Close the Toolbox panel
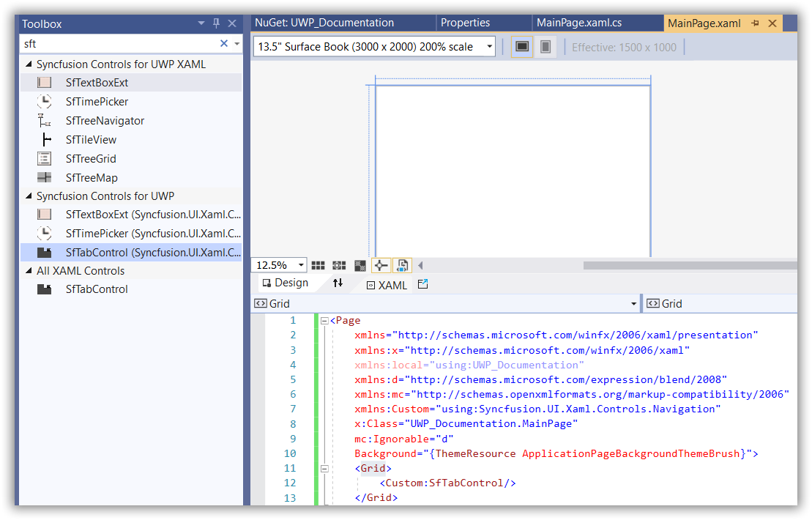 [x=232, y=23]
